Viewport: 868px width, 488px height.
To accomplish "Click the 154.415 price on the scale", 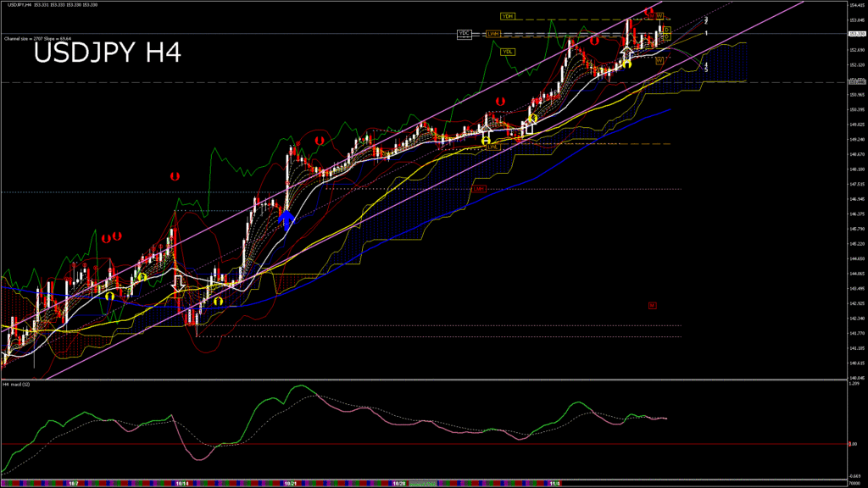I will click(855, 5).
